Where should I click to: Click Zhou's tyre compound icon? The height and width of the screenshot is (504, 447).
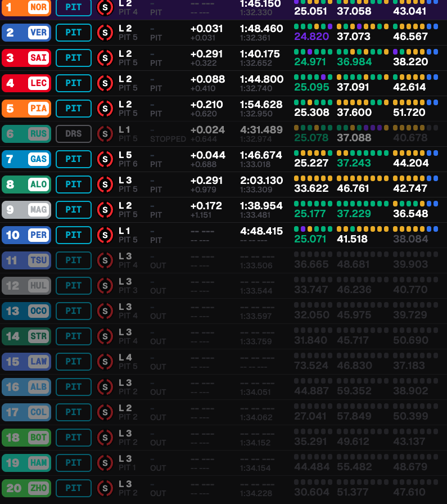(105, 488)
